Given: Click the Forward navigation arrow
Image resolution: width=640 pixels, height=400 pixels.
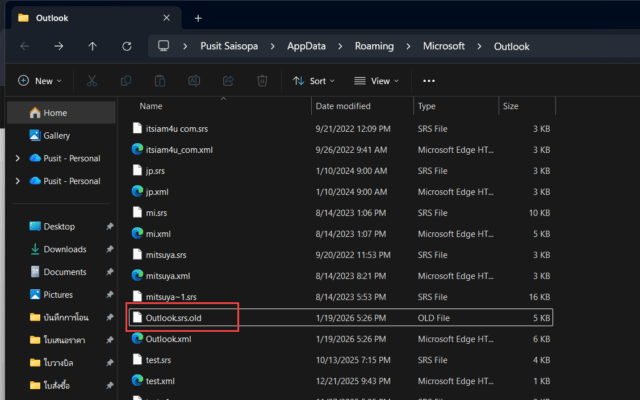Looking at the screenshot, I should coord(59,46).
